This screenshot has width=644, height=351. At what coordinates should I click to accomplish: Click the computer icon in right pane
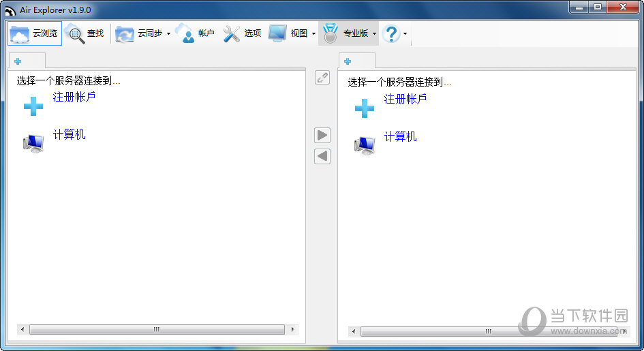coord(365,145)
